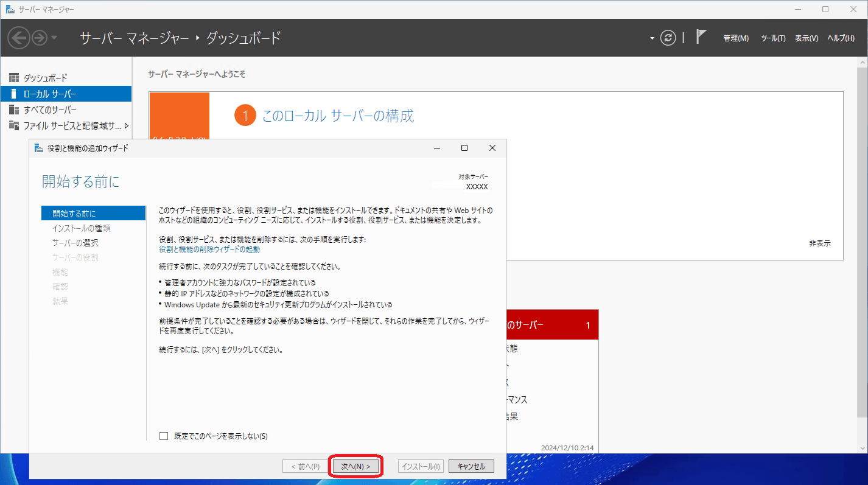This screenshot has width=868, height=485.
Task: Click the キャンセル button in wizard
Action: click(471, 466)
